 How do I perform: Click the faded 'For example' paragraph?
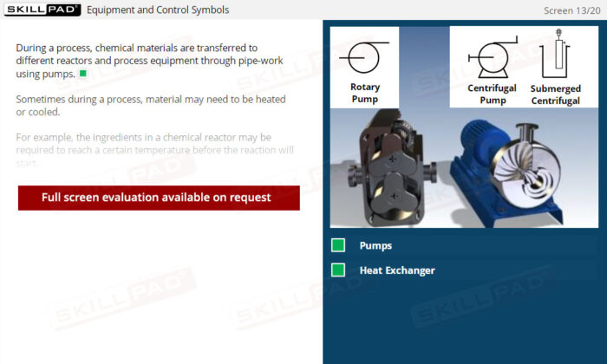(155, 150)
